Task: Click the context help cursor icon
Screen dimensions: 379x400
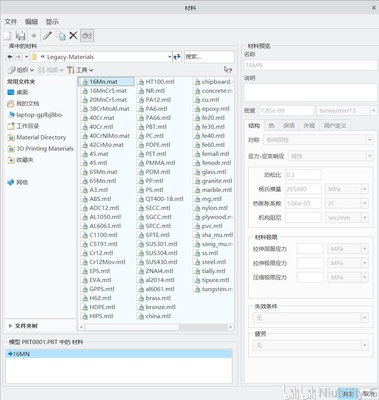Action: click(228, 70)
